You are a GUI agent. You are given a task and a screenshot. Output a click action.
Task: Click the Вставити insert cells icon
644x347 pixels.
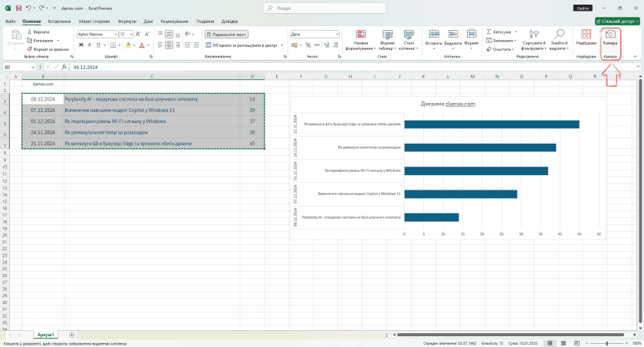pyautogui.click(x=434, y=34)
